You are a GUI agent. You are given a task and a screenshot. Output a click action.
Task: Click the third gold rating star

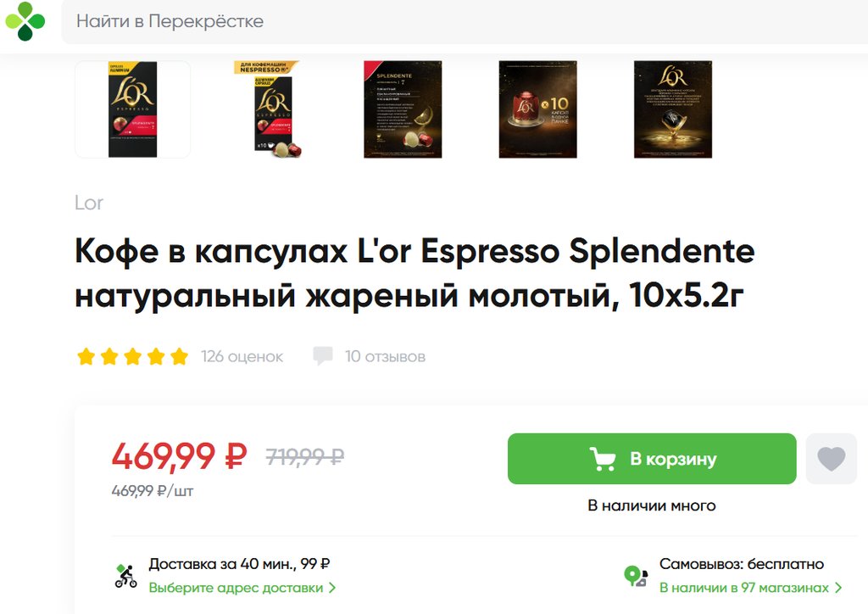(132, 356)
